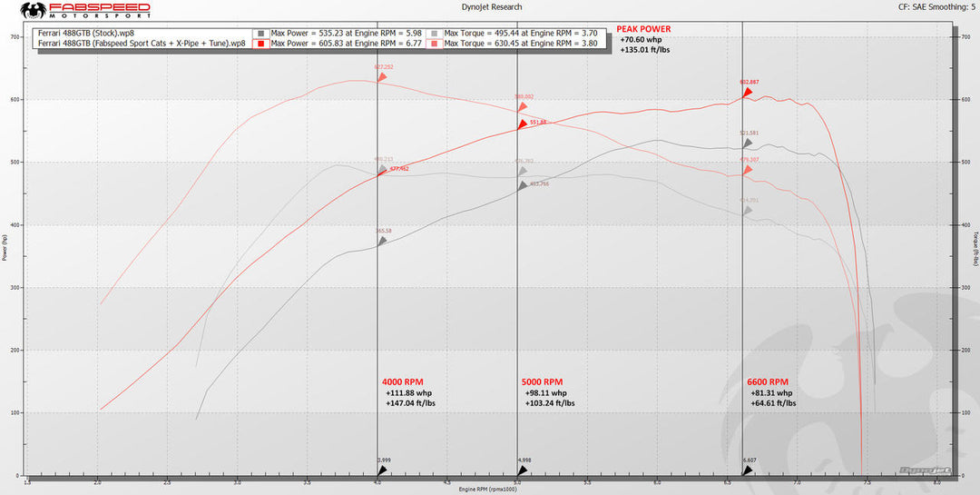
Task: Select the Ferrari 488GTB (Stock).wp8 legend entry
Action: point(85,33)
